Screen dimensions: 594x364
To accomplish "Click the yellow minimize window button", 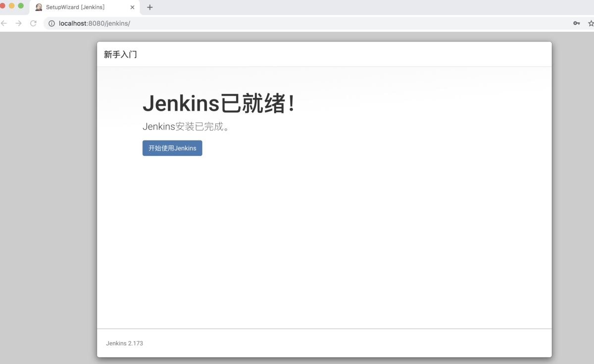I will pyautogui.click(x=12, y=6).
